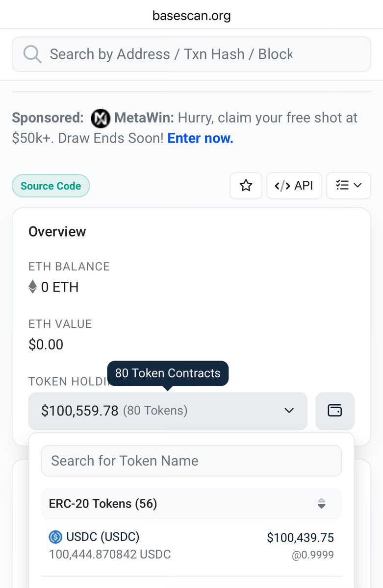Focus the Search for Token Name field
Image resolution: width=383 pixels, height=588 pixels.
191,461
